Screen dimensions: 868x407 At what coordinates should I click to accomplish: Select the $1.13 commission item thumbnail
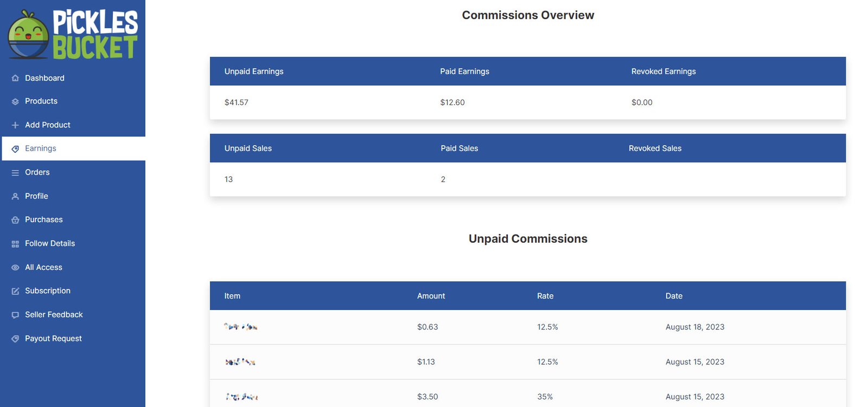pyautogui.click(x=240, y=361)
